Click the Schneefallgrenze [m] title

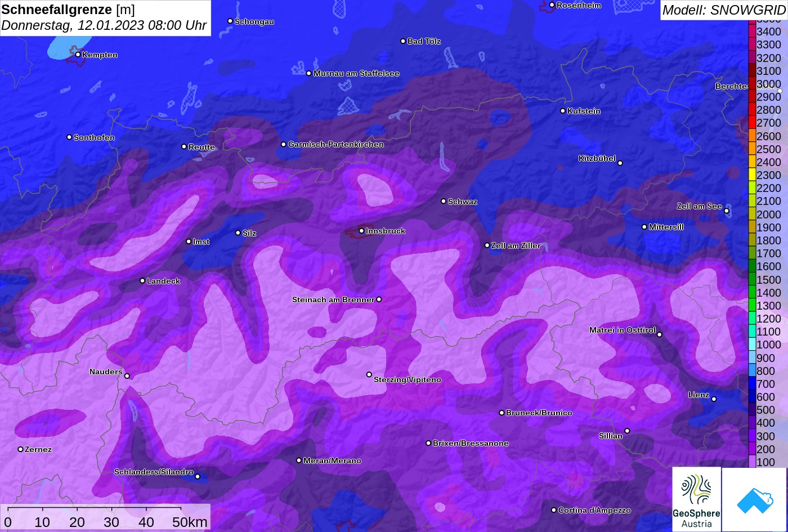pos(68,10)
